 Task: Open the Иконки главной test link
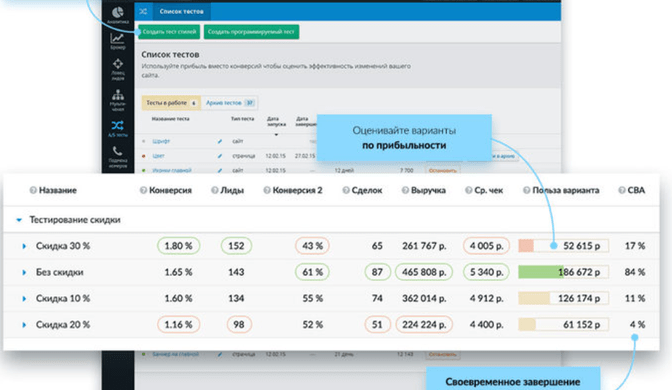pos(171,170)
